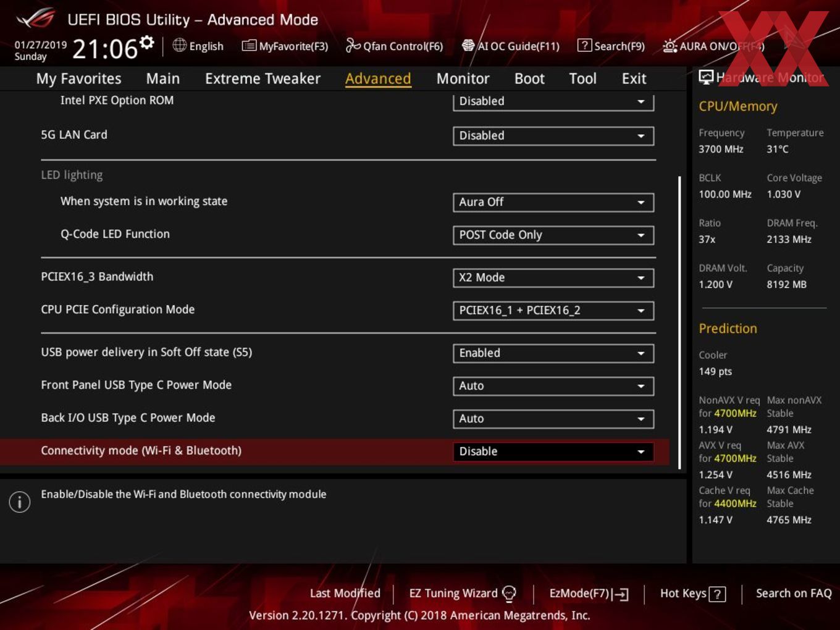Click the Hardware Monitor screen icon
This screenshot has width=840, height=630.
[x=706, y=77]
